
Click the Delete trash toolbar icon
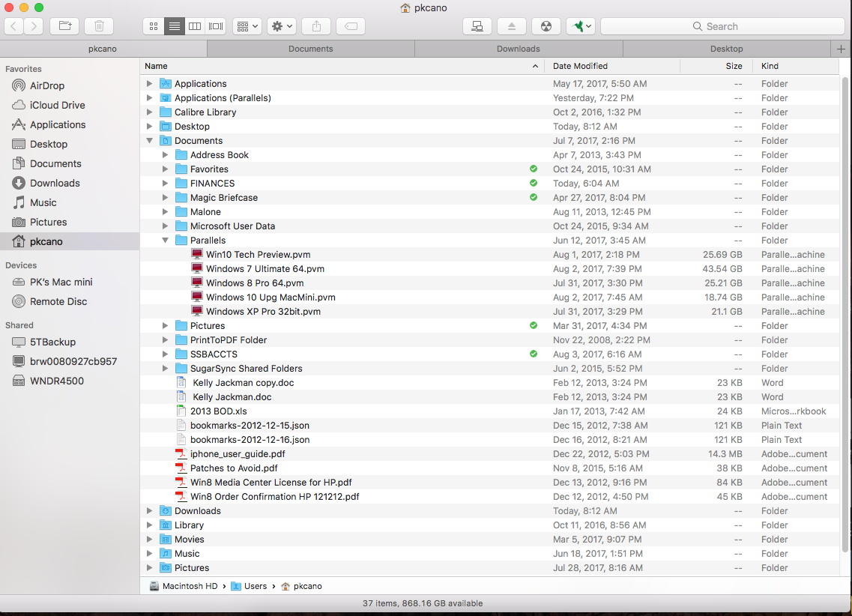99,26
